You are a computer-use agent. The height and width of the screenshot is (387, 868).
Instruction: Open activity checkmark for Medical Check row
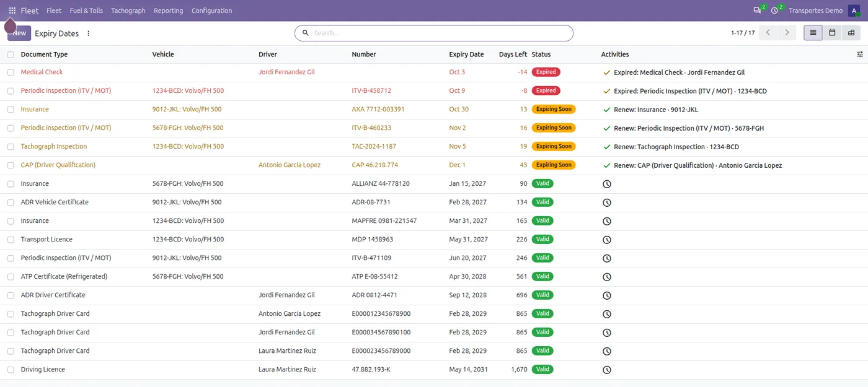[606, 72]
